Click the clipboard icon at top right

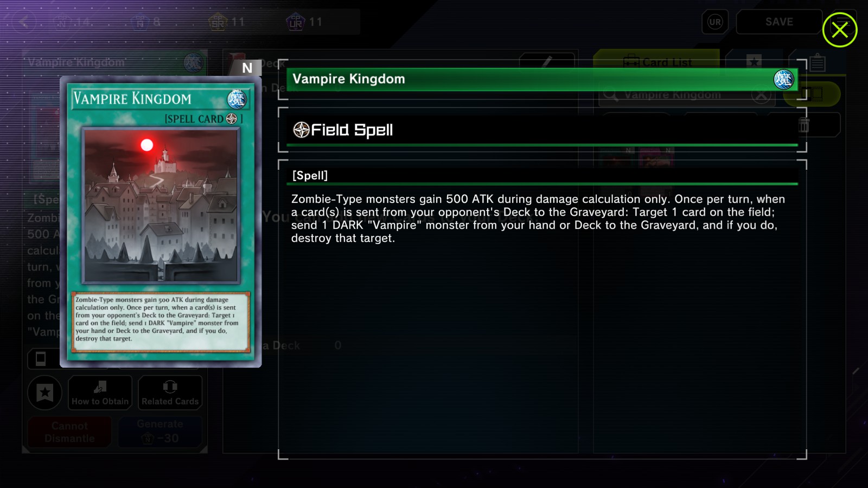[x=818, y=63]
